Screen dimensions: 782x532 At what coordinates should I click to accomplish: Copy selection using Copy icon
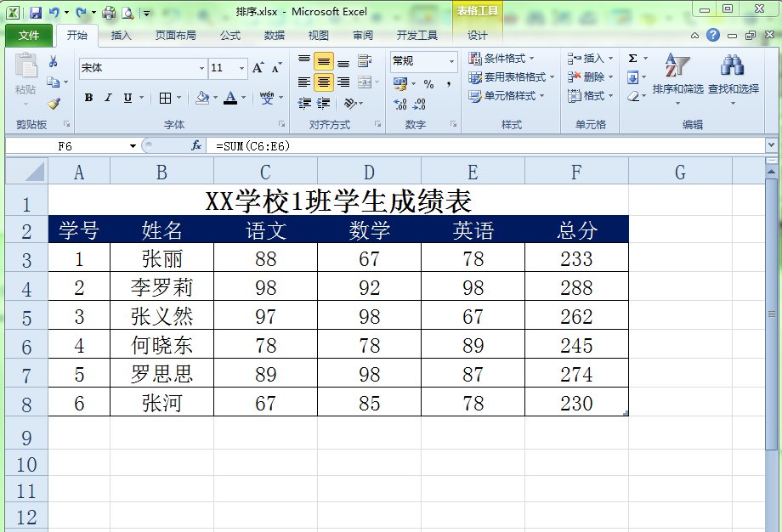point(53,82)
